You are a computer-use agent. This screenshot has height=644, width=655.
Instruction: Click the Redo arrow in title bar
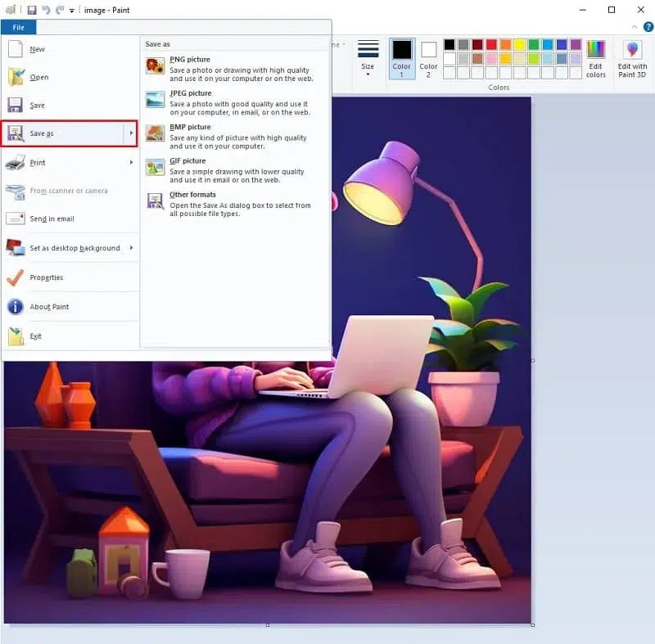[60, 10]
